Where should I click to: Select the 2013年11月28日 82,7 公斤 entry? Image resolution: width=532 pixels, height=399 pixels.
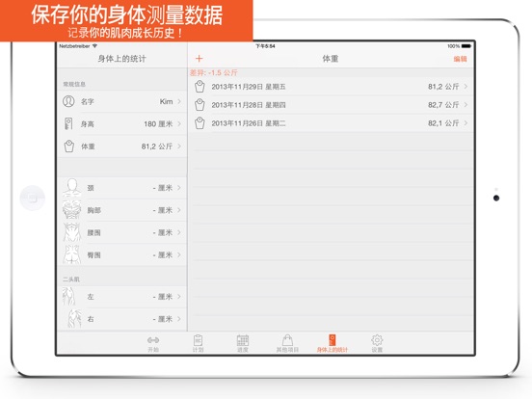tap(331, 105)
